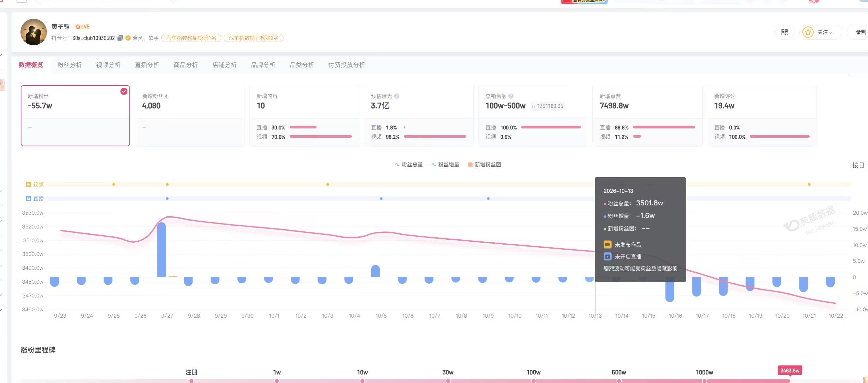This screenshot has height=383, width=868.
Task: Click the verified badge beside 演员、歌手
Action: pos(128,38)
